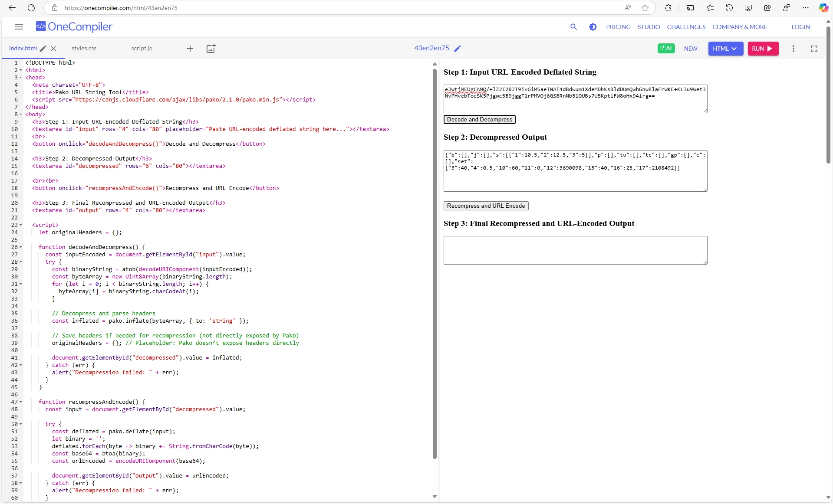Viewport: 833px width, 504px height.
Task: Switch to the script.js tab
Action: pyautogui.click(x=142, y=49)
